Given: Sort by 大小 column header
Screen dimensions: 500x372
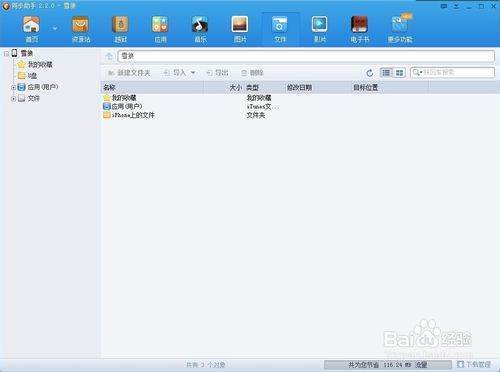Looking at the screenshot, I should [x=224, y=87].
